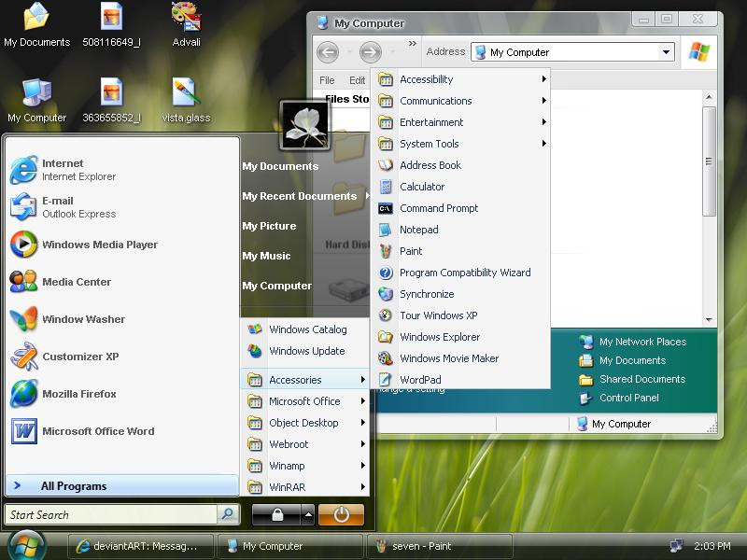Click My Picture in Start menu
The image size is (747, 560).
tap(269, 226)
